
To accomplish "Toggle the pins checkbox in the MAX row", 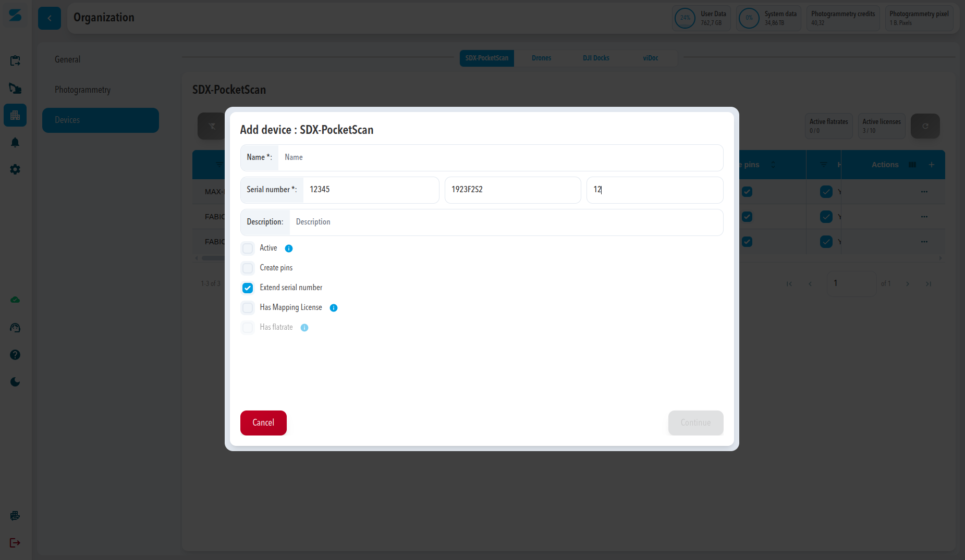I will (x=747, y=192).
